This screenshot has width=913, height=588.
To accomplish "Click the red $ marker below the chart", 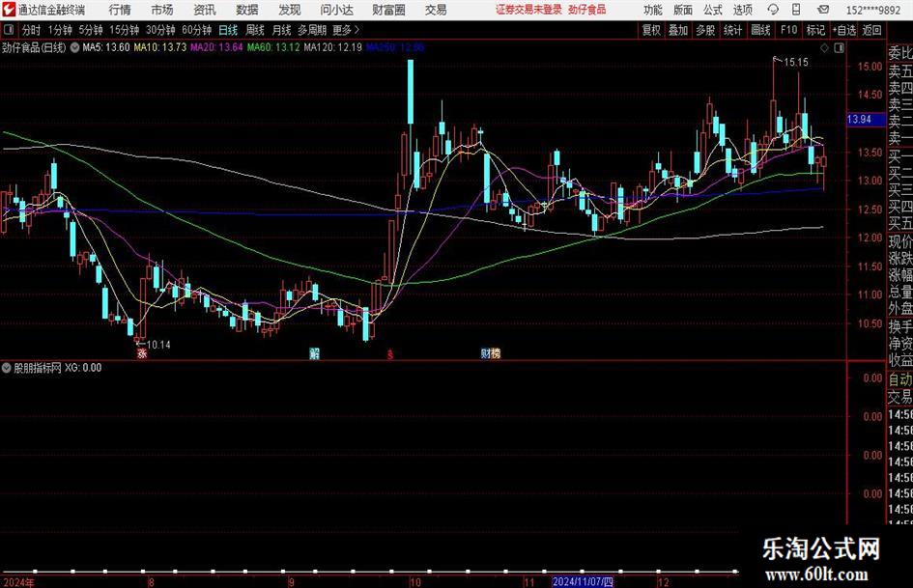I will 390,353.
